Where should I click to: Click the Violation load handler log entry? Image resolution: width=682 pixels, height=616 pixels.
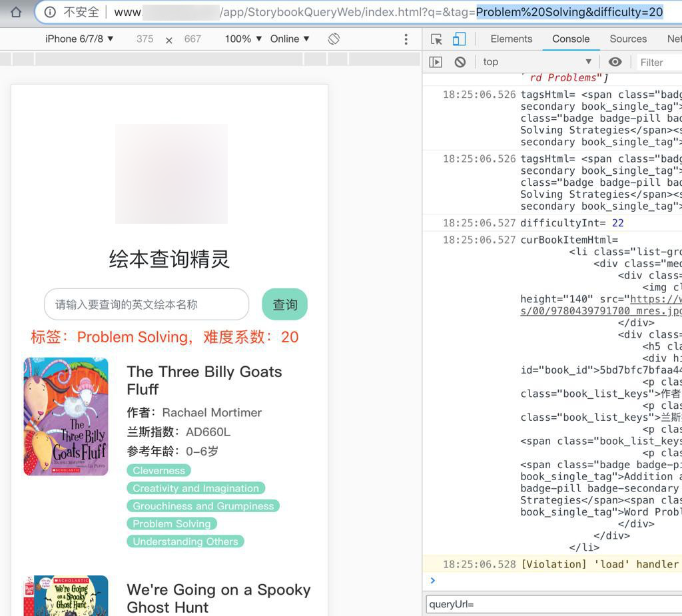point(552,564)
